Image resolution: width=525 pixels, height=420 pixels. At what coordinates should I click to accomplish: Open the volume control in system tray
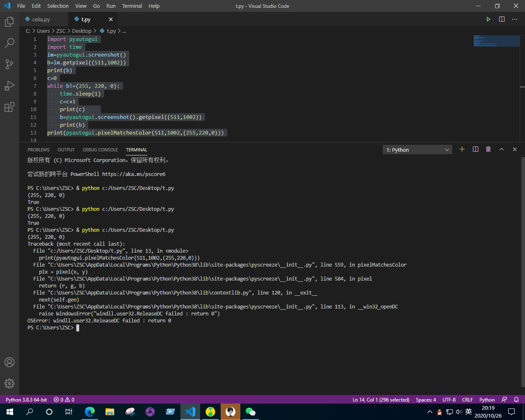pyautogui.click(x=459, y=412)
